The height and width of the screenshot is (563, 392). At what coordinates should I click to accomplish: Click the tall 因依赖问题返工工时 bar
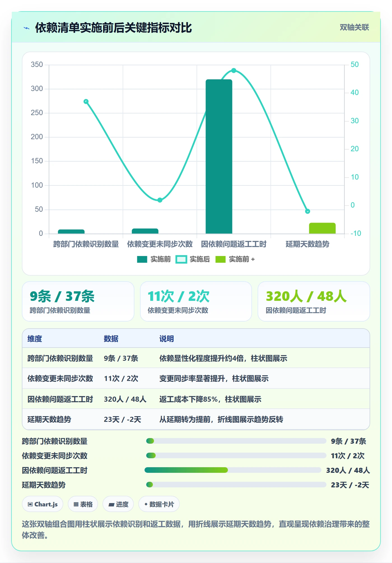pyautogui.click(x=219, y=156)
